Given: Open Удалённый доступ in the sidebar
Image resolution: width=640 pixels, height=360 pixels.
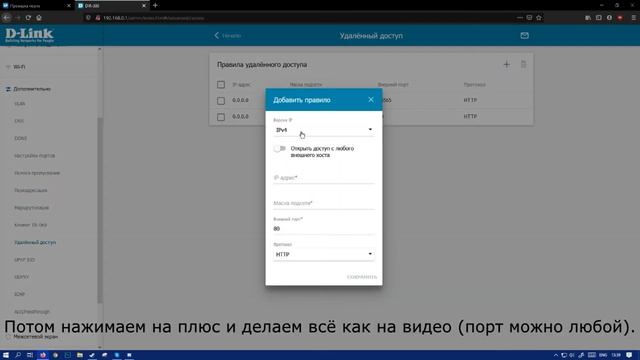Looking at the screenshot, I should (35, 242).
